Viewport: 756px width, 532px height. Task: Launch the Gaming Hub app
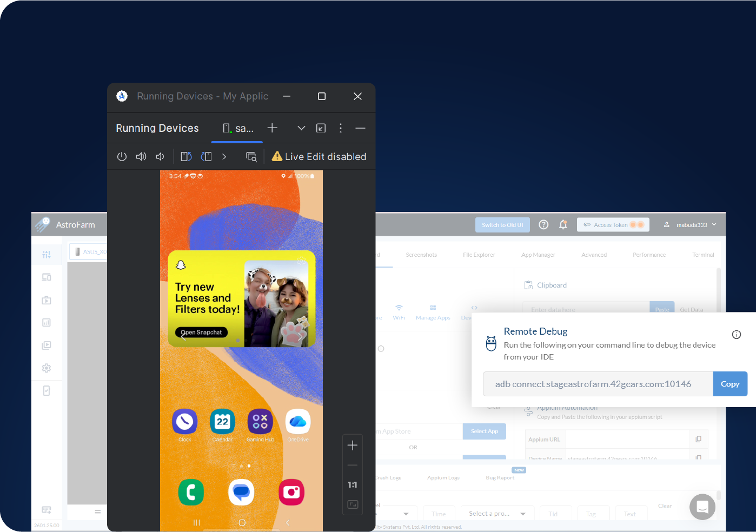pyautogui.click(x=260, y=422)
